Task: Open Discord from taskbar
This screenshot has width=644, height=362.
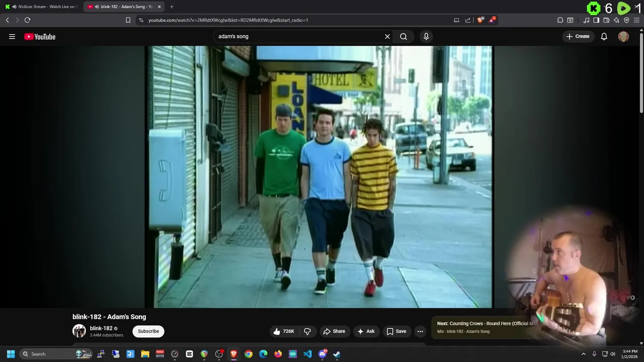Action: pos(323,354)
